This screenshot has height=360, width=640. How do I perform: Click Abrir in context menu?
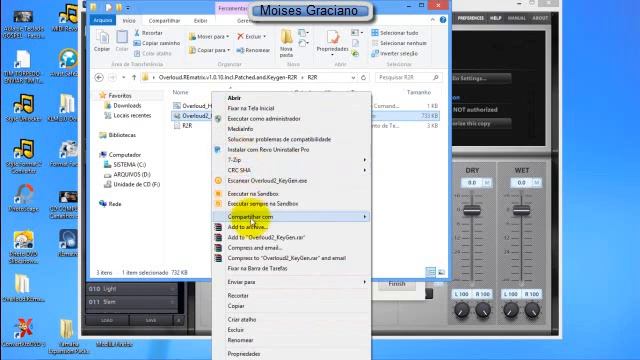point(234,98)
